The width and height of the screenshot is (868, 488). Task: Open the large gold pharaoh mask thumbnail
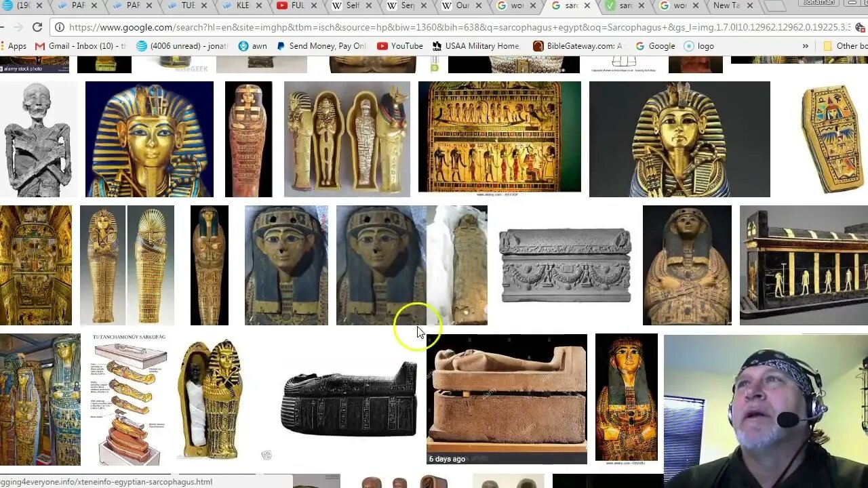pos(679,139)
